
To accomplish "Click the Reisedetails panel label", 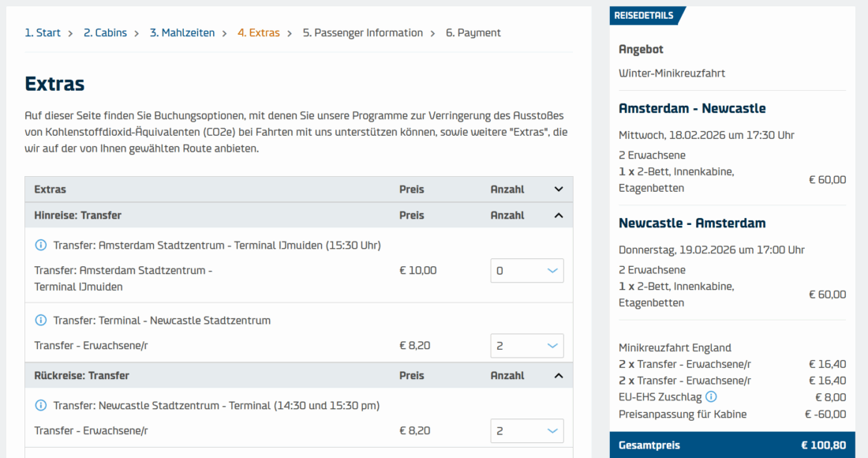I will [x=645, y=16].
